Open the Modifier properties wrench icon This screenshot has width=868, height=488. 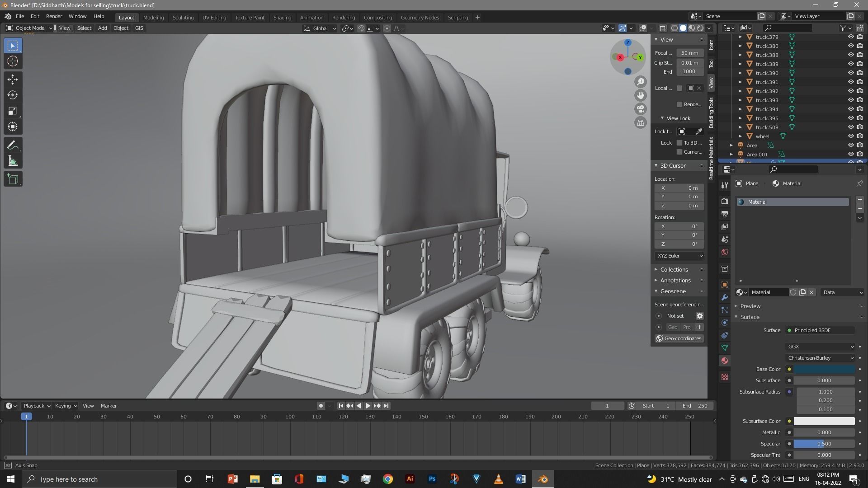click(725, 297)
